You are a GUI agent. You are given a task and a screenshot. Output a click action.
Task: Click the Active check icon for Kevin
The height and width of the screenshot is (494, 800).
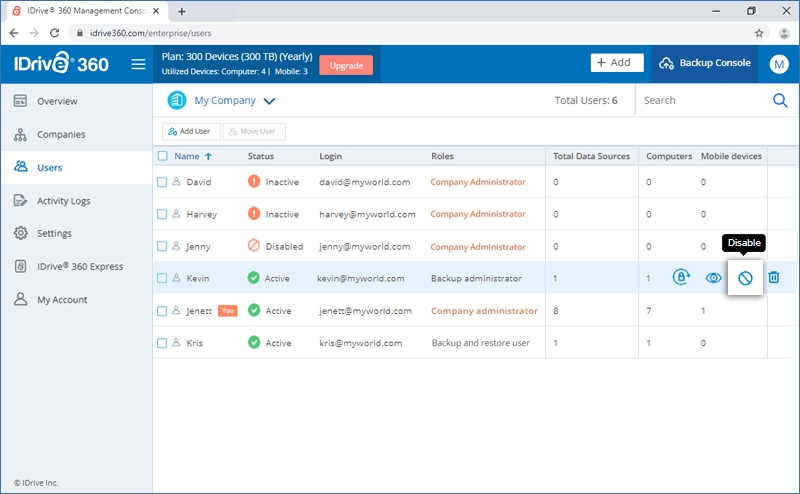coord(254,278)
